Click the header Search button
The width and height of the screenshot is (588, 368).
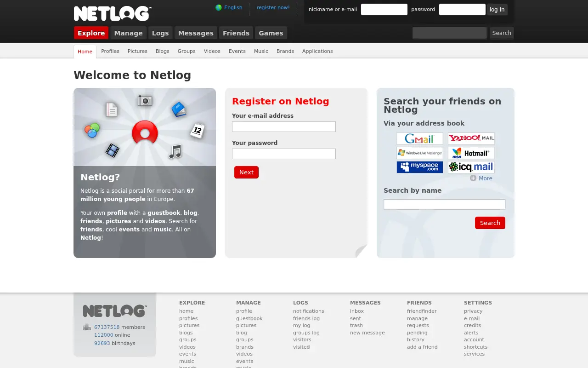(x=502, y=33)
